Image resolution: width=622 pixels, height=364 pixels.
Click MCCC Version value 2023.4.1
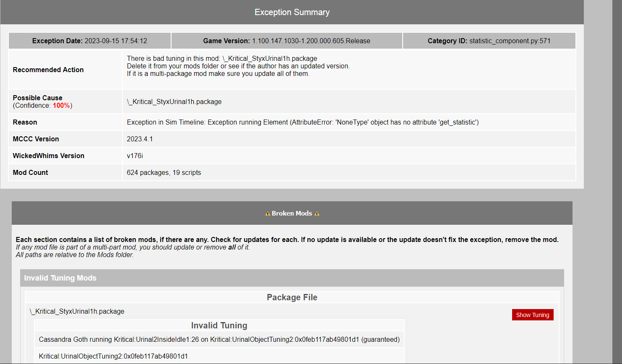click(140, 139)
